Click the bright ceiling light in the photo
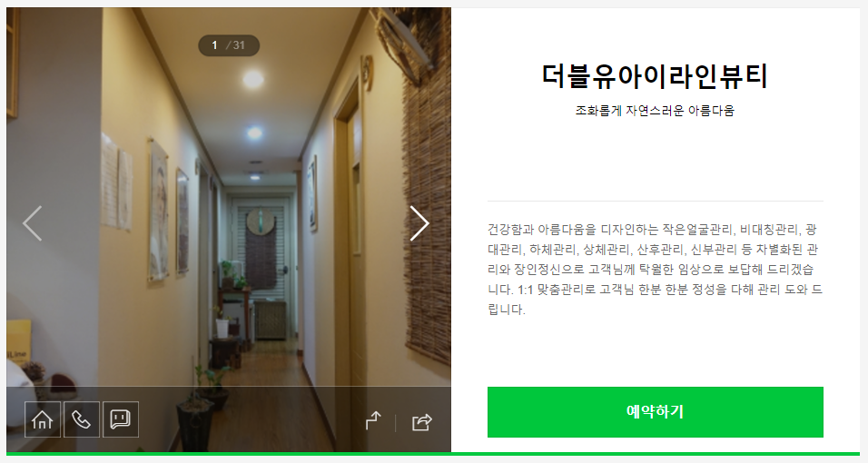Screen dimensions: 868x463 (x=253, y=80)
